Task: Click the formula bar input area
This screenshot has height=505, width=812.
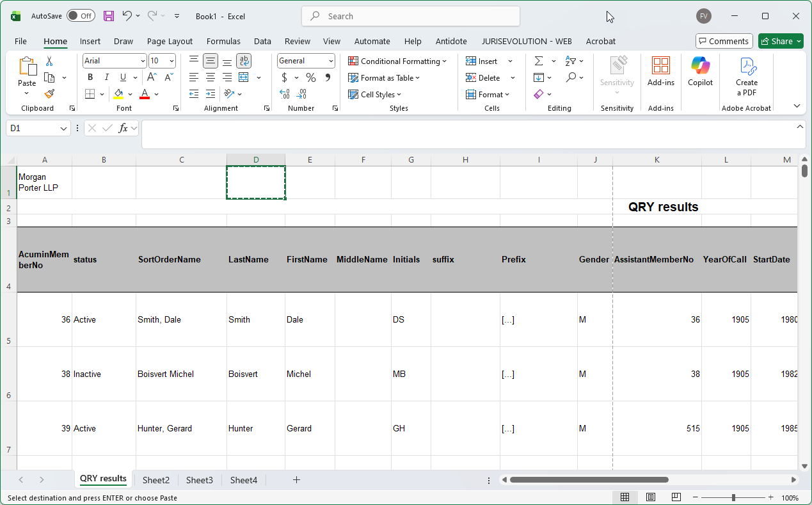Action: [468, 134]
